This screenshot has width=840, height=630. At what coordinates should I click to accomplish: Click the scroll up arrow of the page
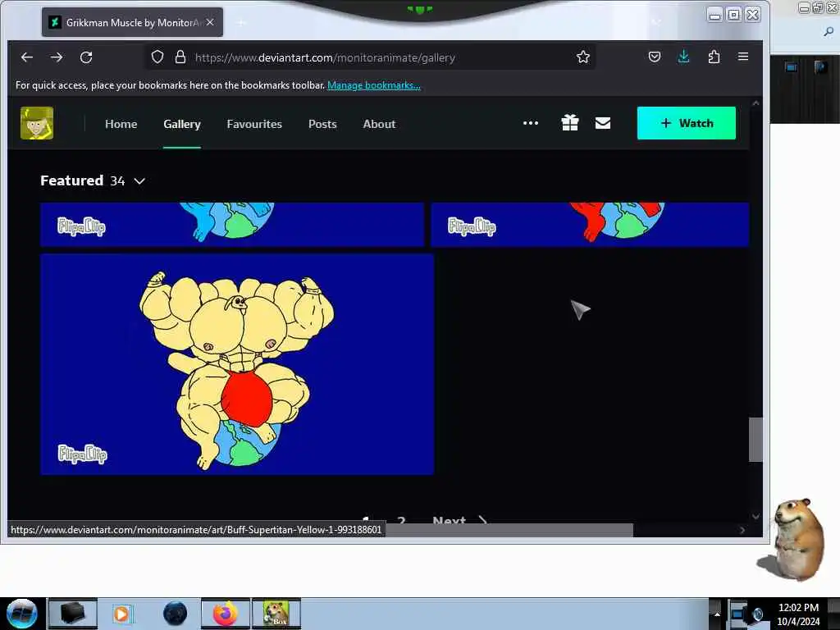756,103
